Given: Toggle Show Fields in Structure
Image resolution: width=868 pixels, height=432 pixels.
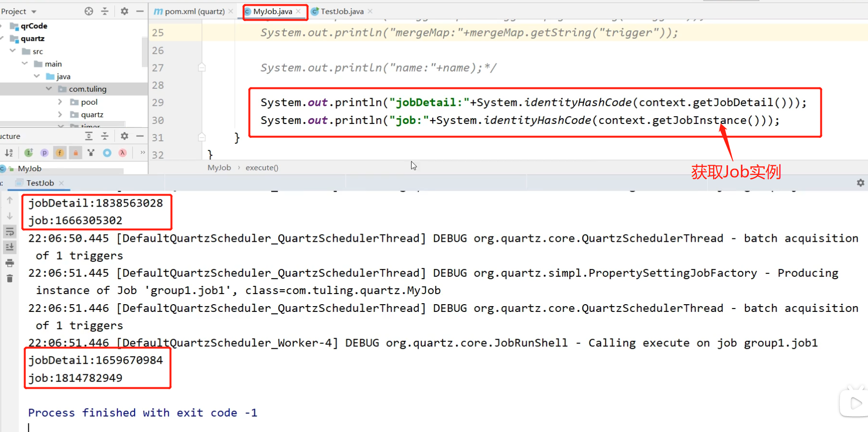Looking at the screenshot, I should (60, 153).
